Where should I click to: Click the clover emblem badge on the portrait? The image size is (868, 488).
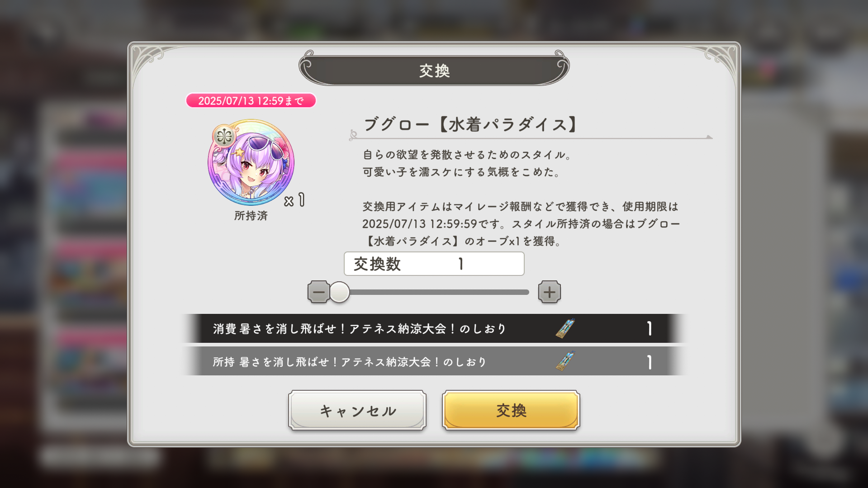tap(224, 136)
